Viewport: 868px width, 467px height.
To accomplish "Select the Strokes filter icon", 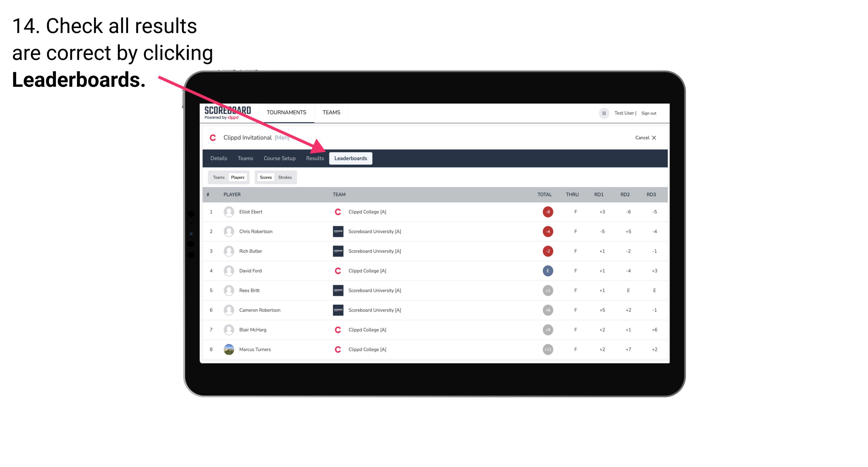I will pos(285,177).
